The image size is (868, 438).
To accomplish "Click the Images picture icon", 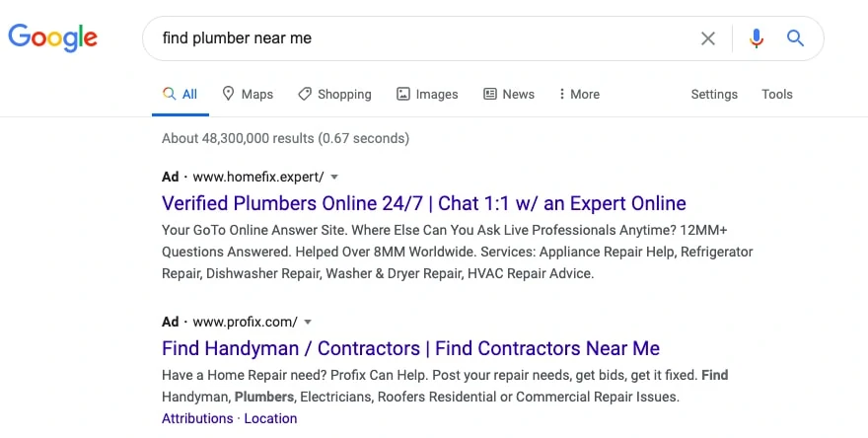I will (403, 94).
